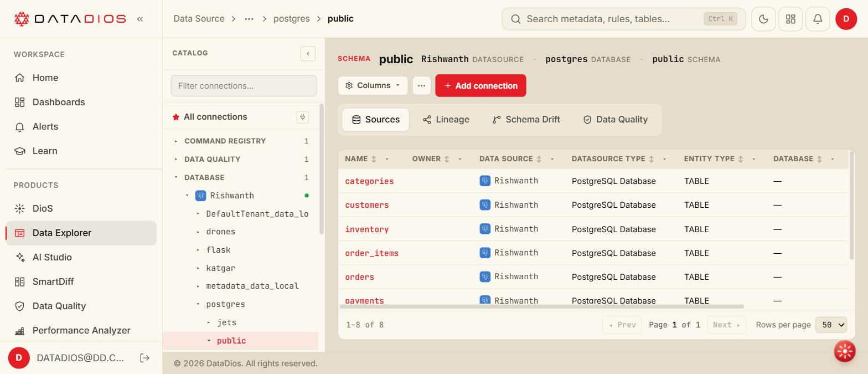
Task: Open profile avatar D in header
Action: coord(846,19)
